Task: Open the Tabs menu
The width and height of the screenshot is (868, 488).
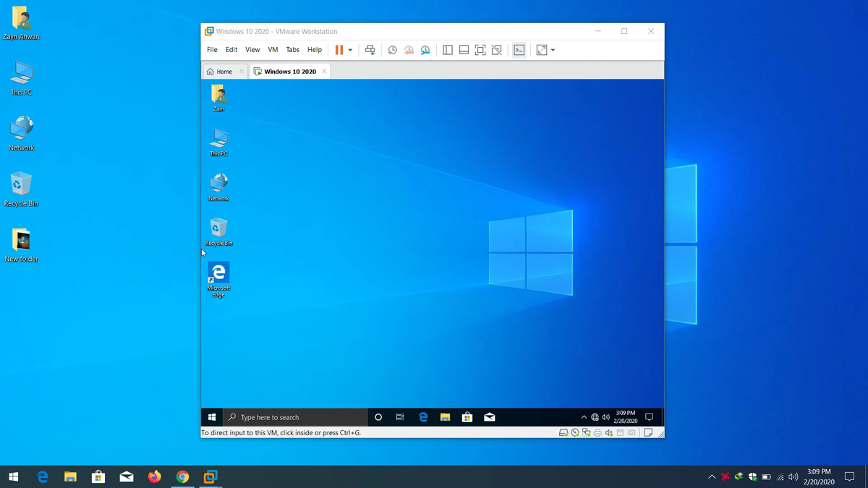Action: click(x=292, y=50)
